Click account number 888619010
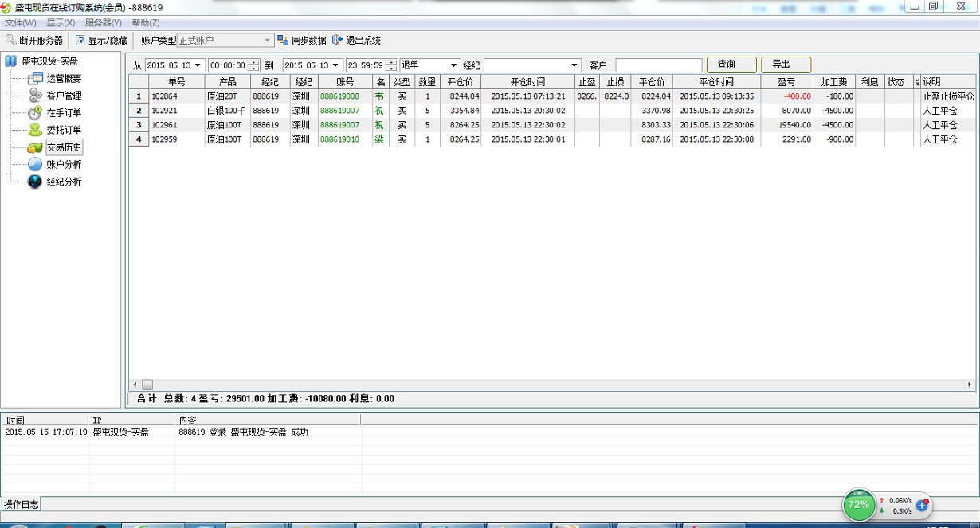Screen dimensions: 980x528 tap(339, 139)
